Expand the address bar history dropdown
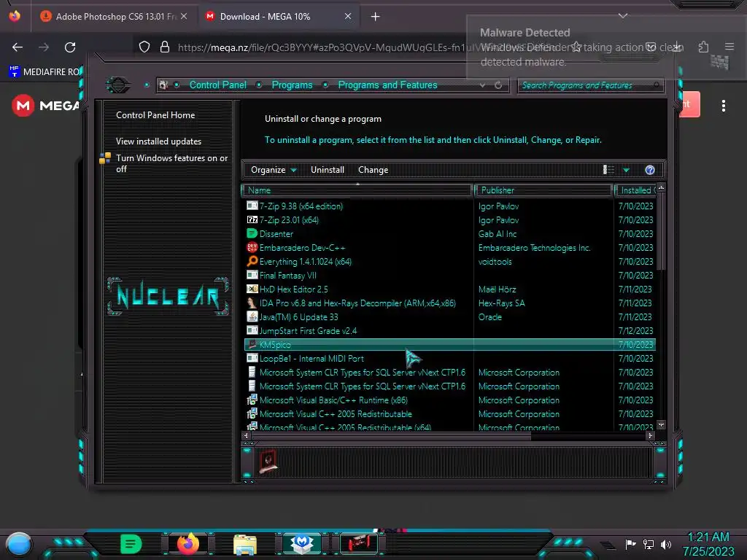 pyautogui.click(x=483, y=85)
